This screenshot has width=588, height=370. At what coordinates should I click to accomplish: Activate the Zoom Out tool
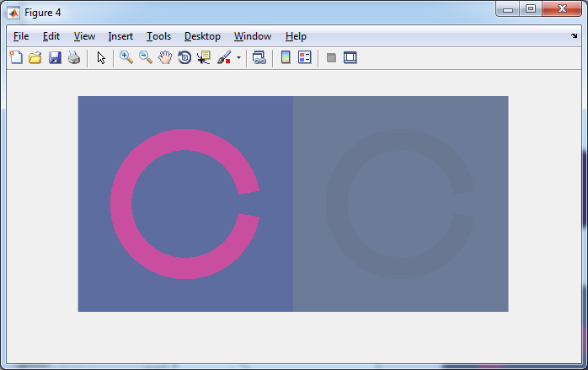pyautogui.click(x=146, y=57)
